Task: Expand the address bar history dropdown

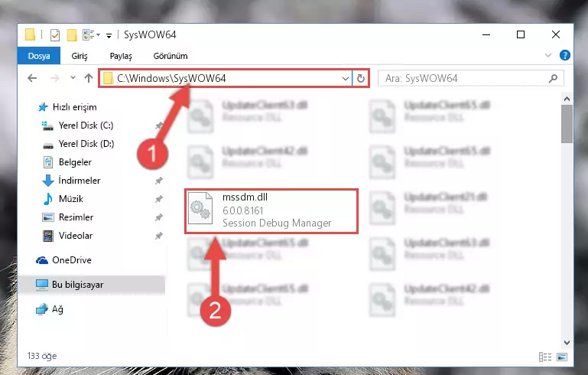Action: [345, 79]
